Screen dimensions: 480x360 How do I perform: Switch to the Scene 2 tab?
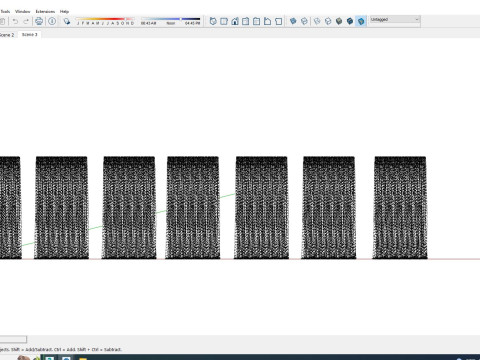7,35
